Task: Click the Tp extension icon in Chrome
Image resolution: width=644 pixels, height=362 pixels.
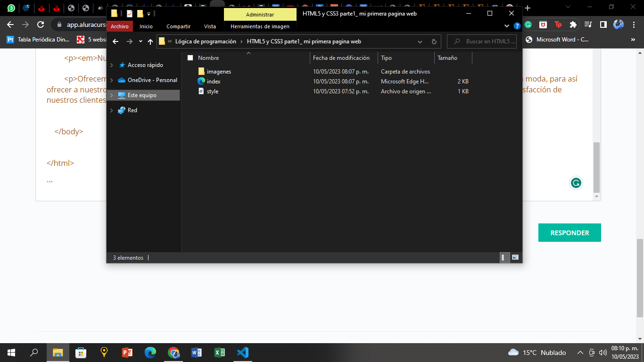Action: pyautogui.click(x=558, y=25)
